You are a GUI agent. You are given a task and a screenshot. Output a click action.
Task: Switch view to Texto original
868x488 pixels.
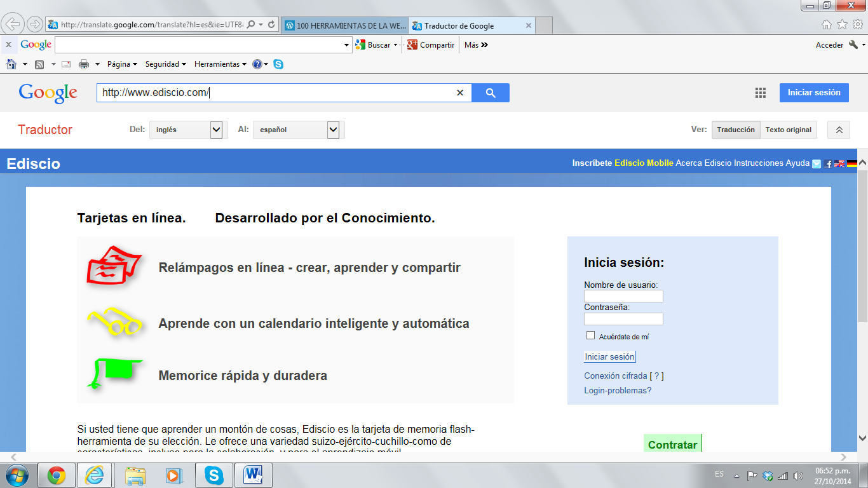click(788, 130)
